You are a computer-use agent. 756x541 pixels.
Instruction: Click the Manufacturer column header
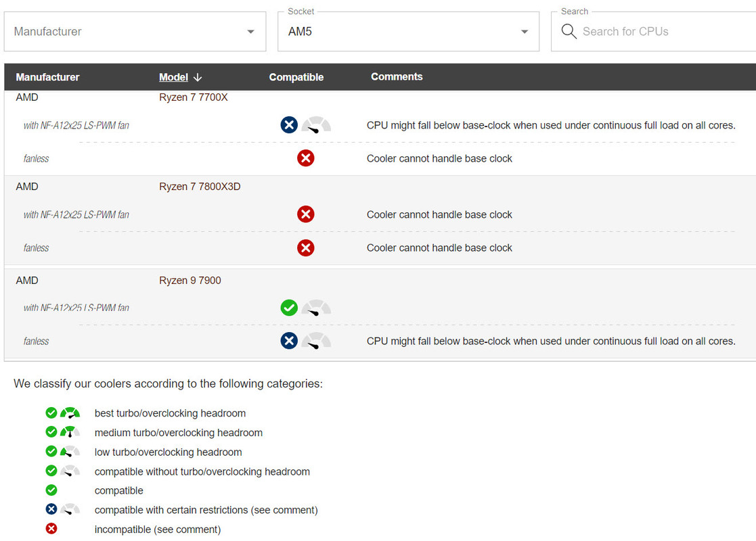[x=47, y=77]
